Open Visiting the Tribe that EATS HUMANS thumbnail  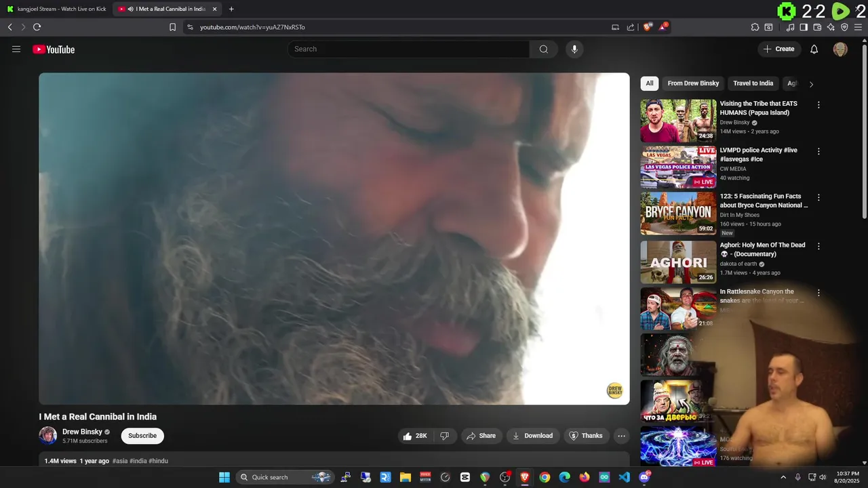click(x=678, y=121)
